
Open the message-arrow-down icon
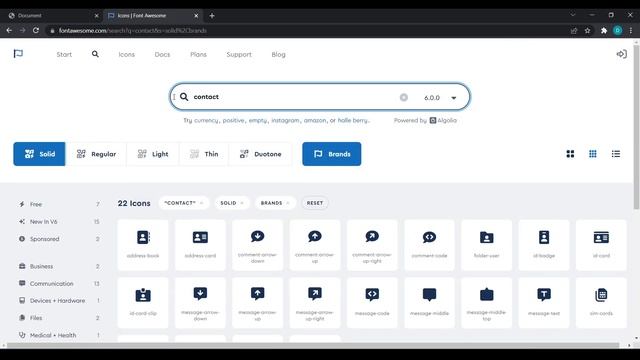[200, 303]
